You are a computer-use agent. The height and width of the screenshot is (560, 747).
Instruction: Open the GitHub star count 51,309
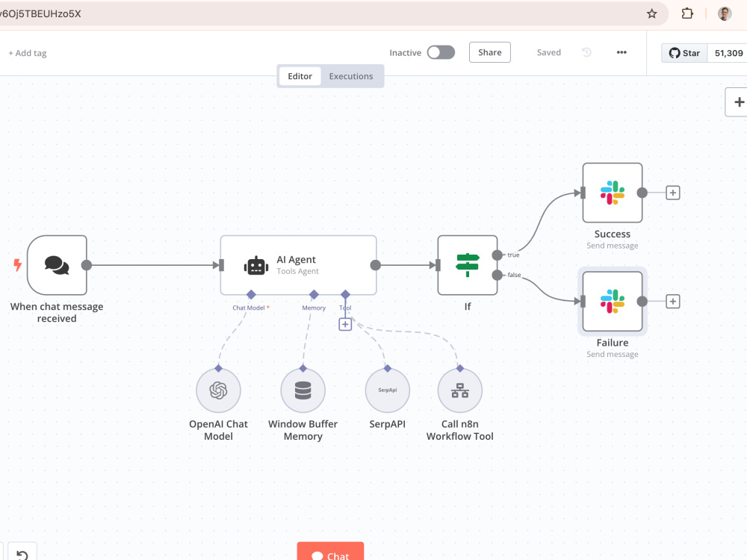pos(728,53)
